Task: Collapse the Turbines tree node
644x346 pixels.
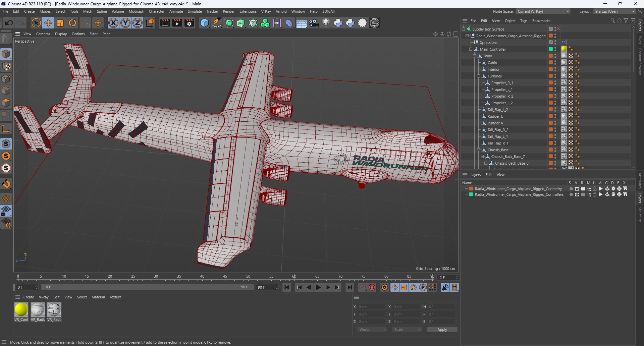Action: coord(479,76)
